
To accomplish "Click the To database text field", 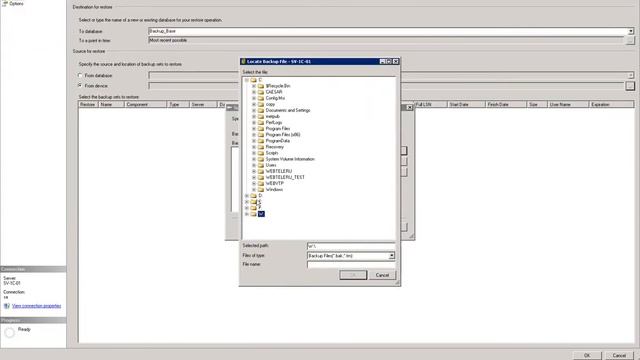I will [x=388, y=31].
